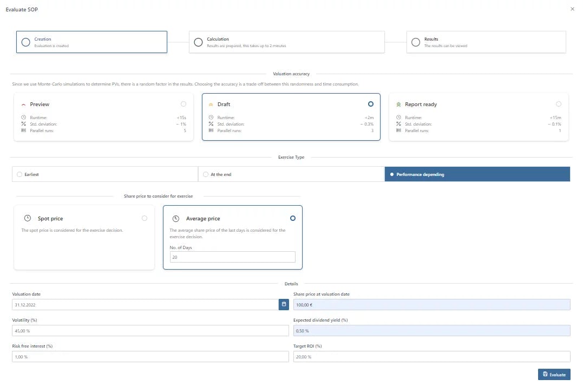The image size is (583, 392).
Task: Click the Draft accuracy double-chevron icon
Action: pyautogui.click(x=211, y=104)
